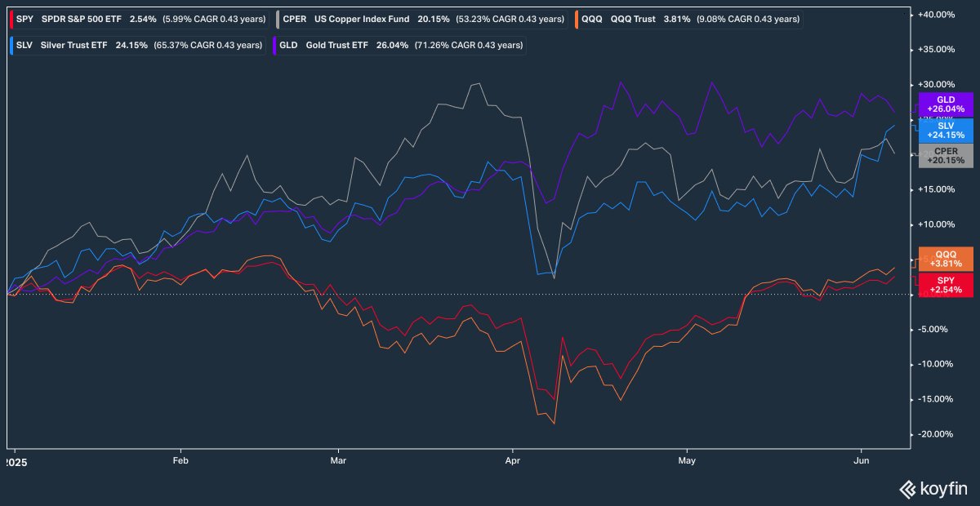
Task: Click the SLV +24.15% price label
Action: coord(946,130)
